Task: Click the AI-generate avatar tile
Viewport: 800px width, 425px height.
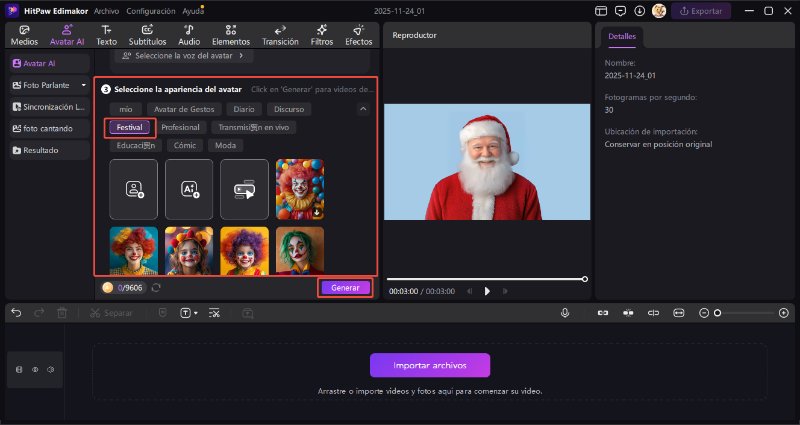Action: [189, 189]
